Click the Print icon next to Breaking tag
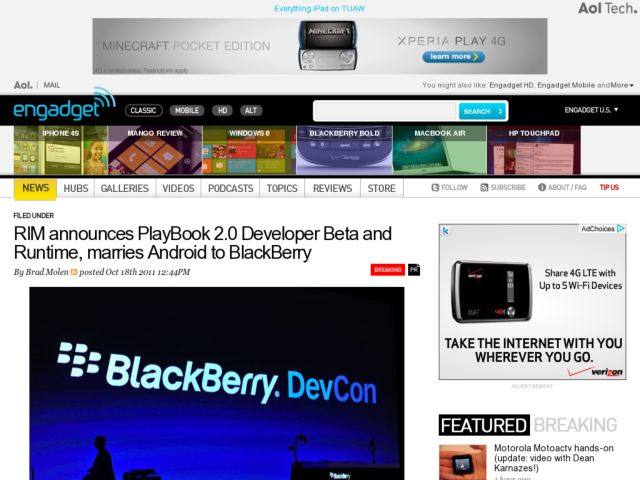 tap(414, 269)
